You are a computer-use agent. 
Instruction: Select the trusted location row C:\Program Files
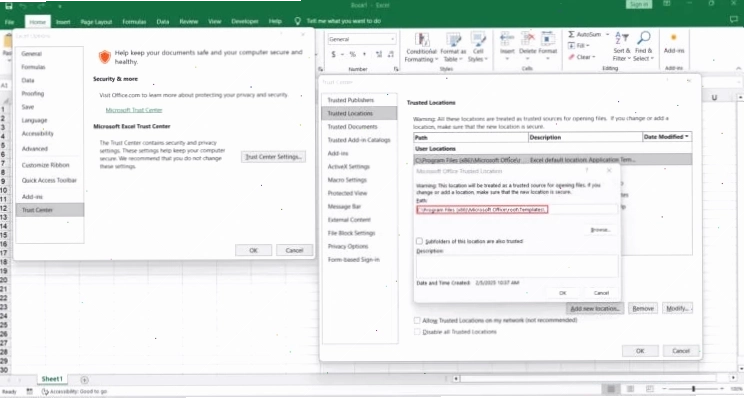(x=553, y=160)
